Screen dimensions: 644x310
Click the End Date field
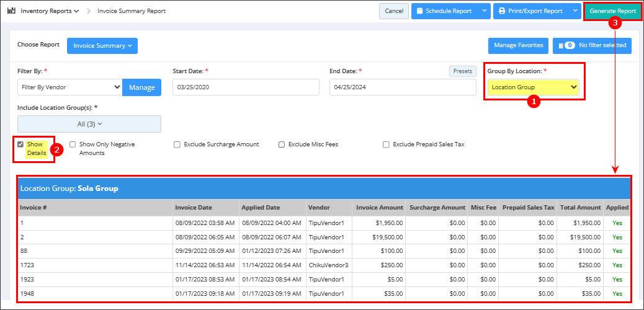[x=403, y=87]
